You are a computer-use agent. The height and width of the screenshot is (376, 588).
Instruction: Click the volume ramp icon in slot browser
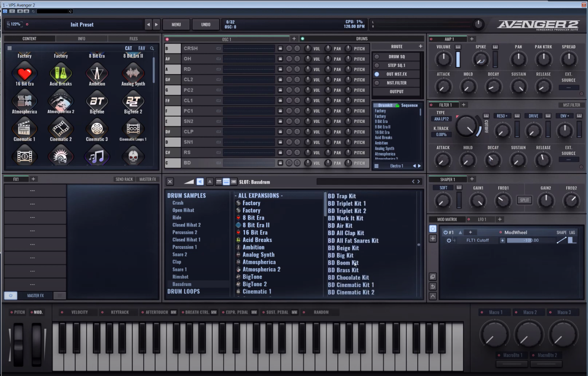tap(189, 181)
